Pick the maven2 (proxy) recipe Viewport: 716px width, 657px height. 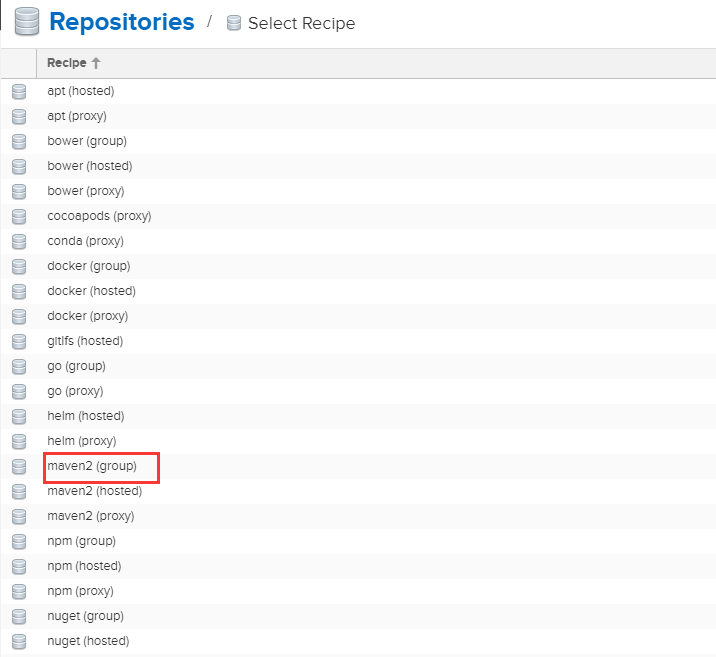point(90,516)
